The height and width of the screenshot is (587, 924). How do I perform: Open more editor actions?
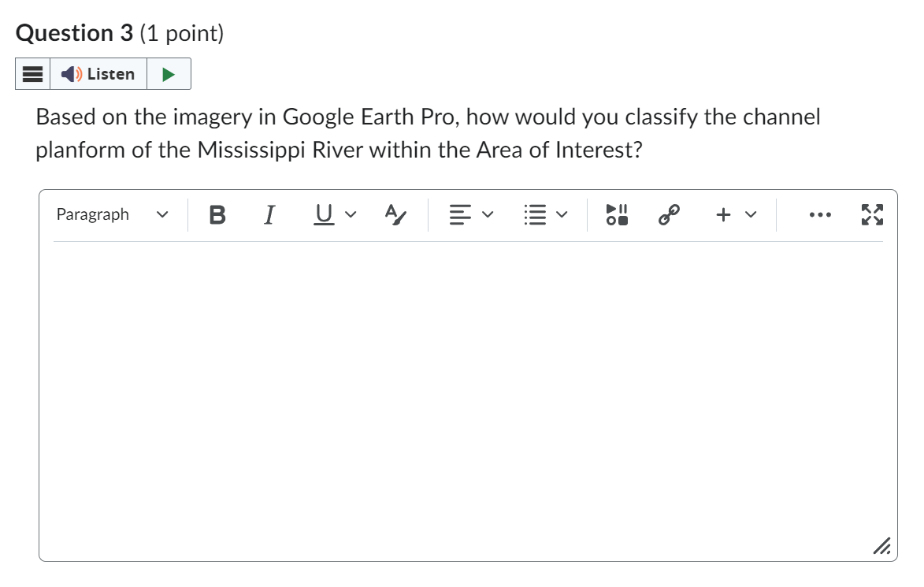(820, 214)
